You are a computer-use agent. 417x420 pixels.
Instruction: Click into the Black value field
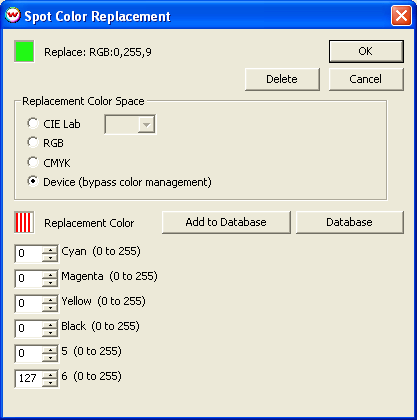tap(29, 328)
